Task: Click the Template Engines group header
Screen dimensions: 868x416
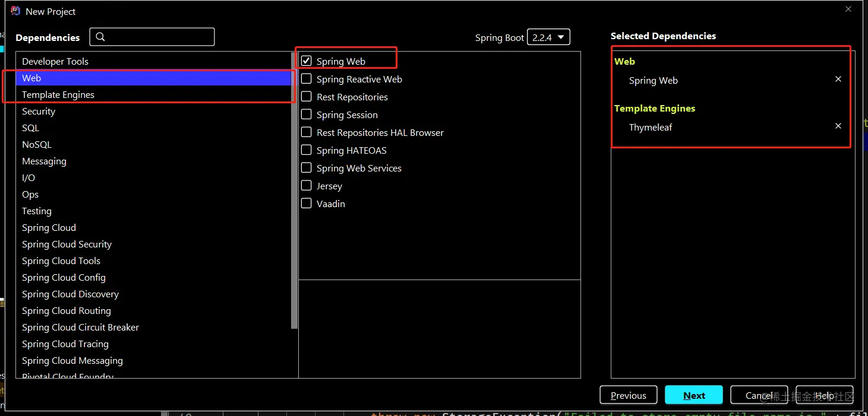Action: 655,108
